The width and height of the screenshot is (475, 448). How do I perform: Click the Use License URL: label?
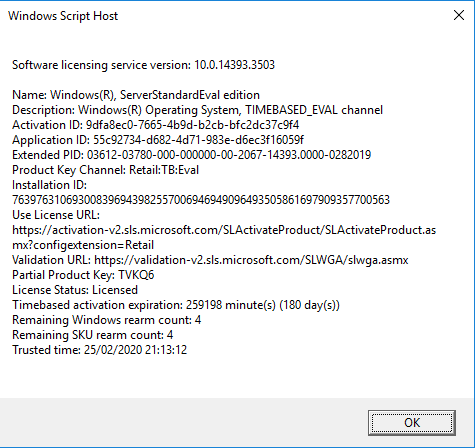point(56,215)
